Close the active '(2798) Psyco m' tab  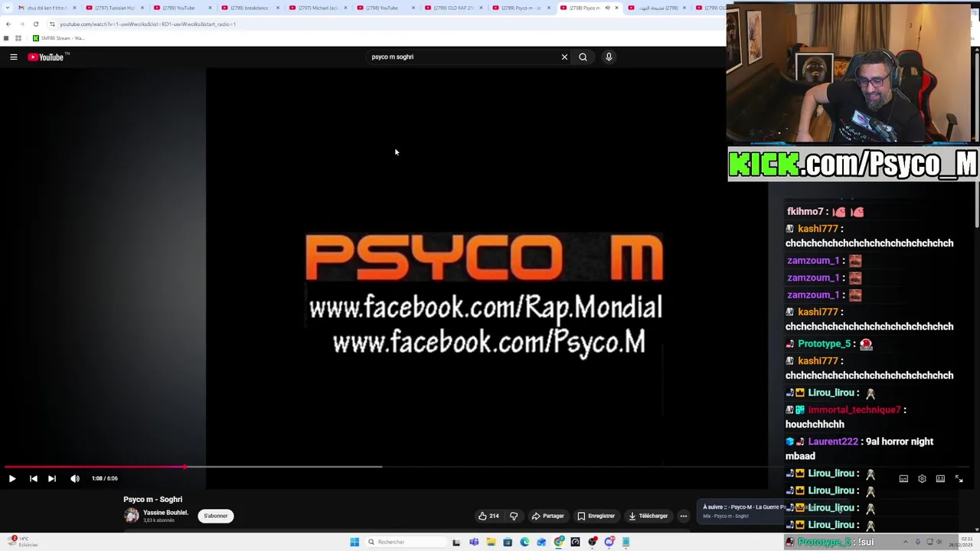[616, 8]
